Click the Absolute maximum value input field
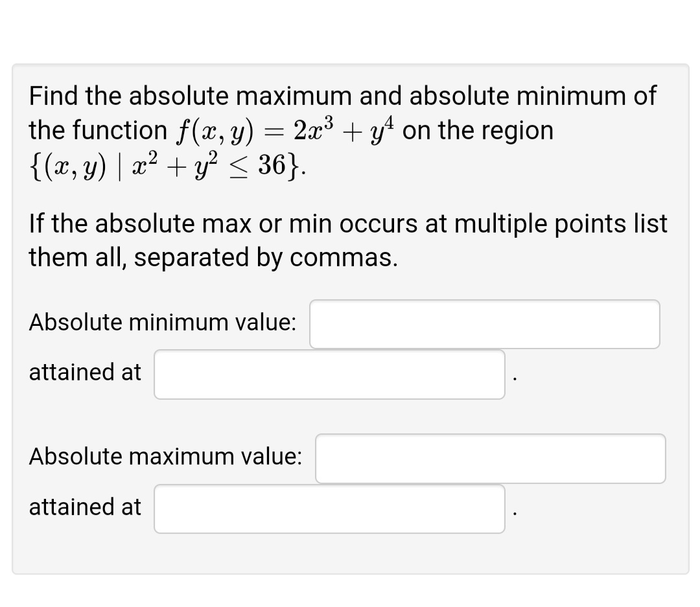 tap(490, 459)
